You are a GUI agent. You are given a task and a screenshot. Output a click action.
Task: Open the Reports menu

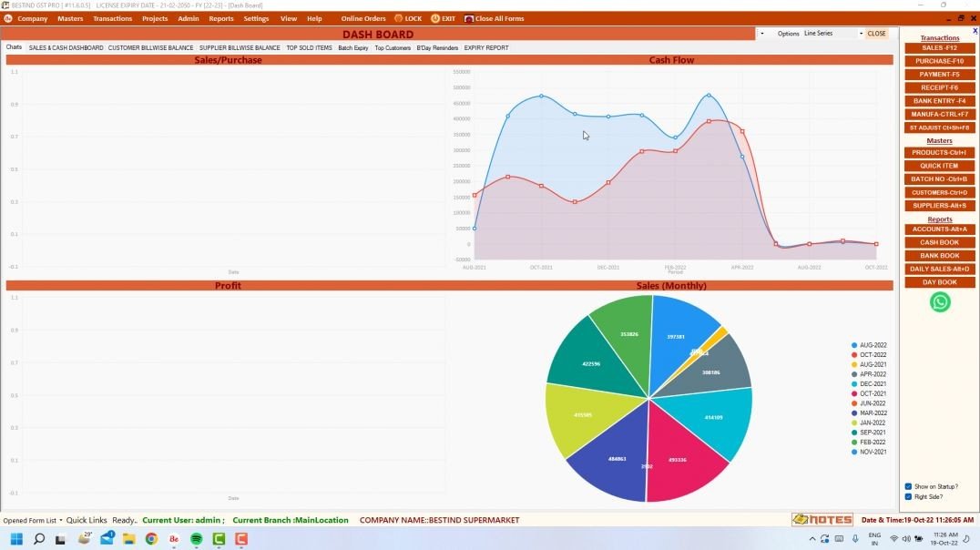coord(219,18)
